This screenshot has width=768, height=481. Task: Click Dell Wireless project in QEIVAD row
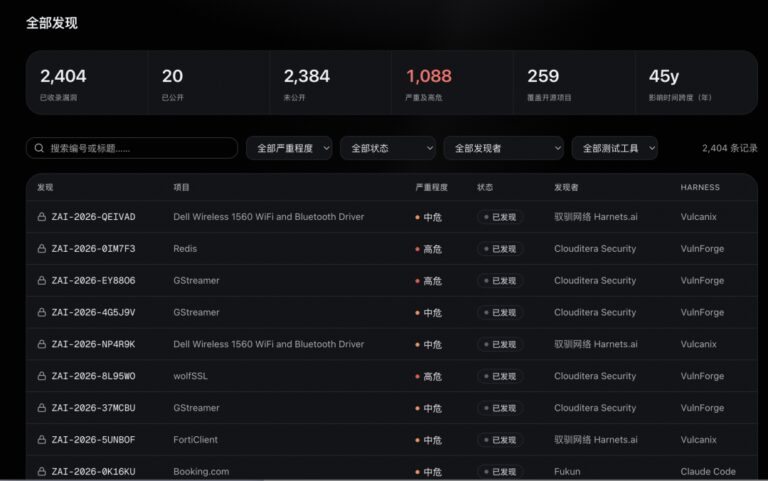[269, 217]
